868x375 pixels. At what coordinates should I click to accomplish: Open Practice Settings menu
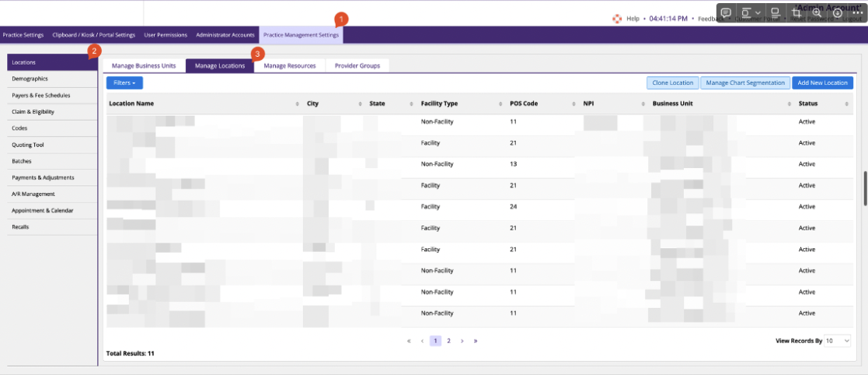coord(23,35)
